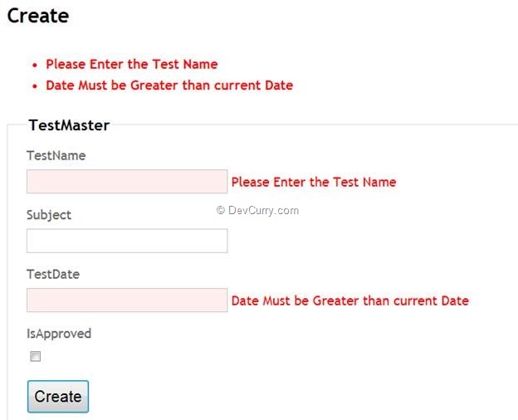Viewport: 518px width, 420px height.
Task: Click the TestMaster fieldset legend
Action: pyautogui.click(x=69, y=125)
